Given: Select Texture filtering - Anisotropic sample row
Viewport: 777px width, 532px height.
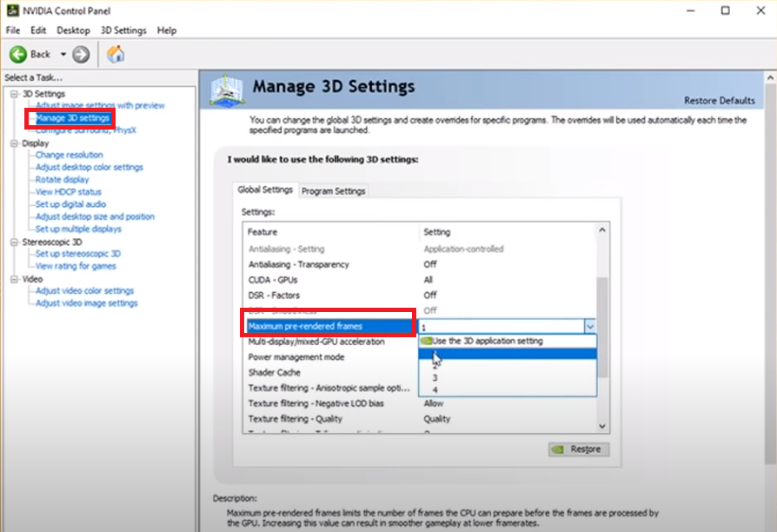Looking at the screenshot, I should 331,388.
